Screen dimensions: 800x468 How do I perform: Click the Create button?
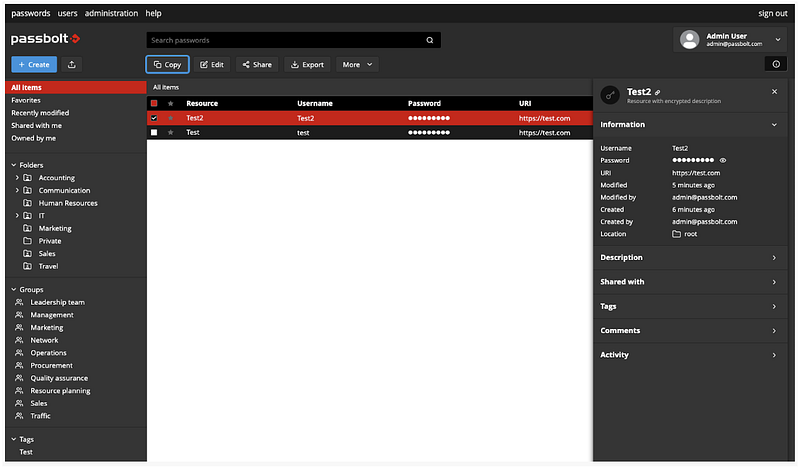(34, 64)
